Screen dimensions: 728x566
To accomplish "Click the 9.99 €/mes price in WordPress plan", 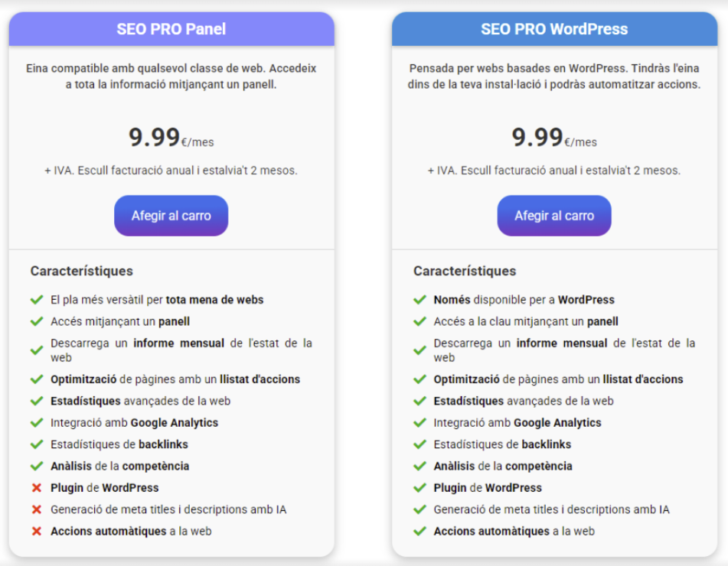I will point(554,138).
